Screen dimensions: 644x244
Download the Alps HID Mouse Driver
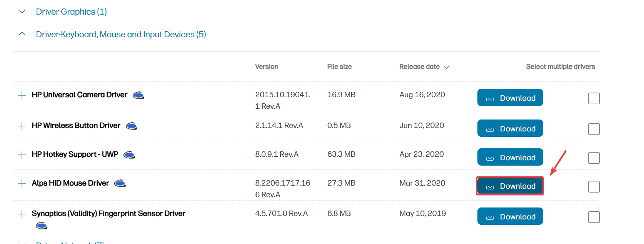click(x=510, y=186)
